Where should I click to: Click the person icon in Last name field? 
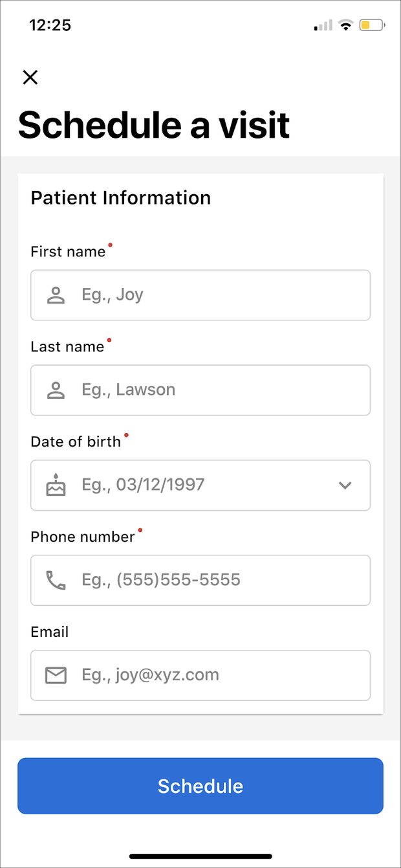[x=56, y=390]
